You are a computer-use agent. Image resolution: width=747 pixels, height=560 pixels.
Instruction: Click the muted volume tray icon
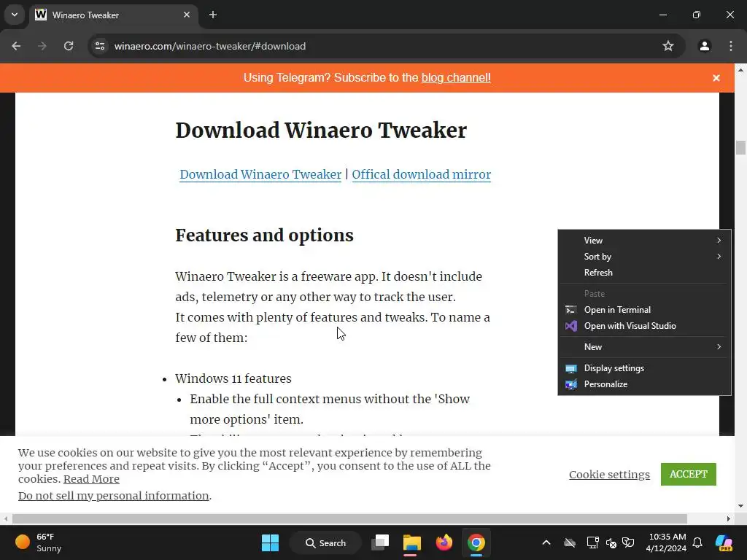(611, 542)
